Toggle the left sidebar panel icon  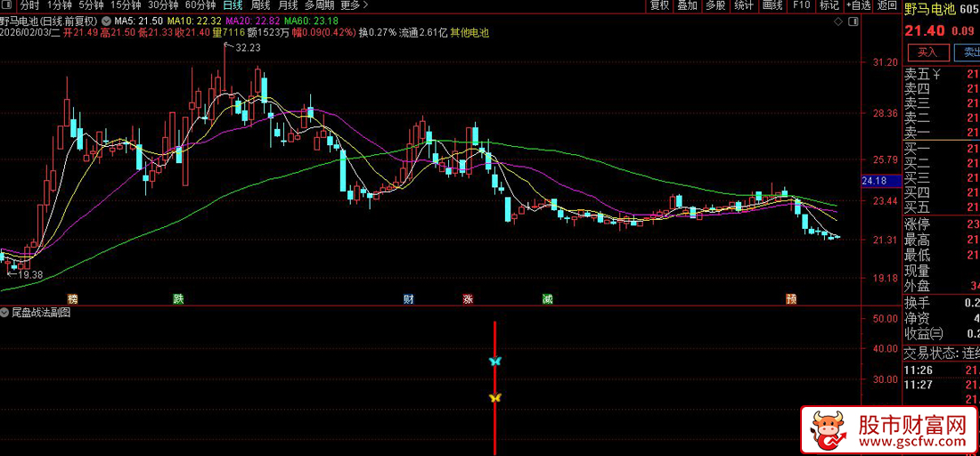coord(6,5)
